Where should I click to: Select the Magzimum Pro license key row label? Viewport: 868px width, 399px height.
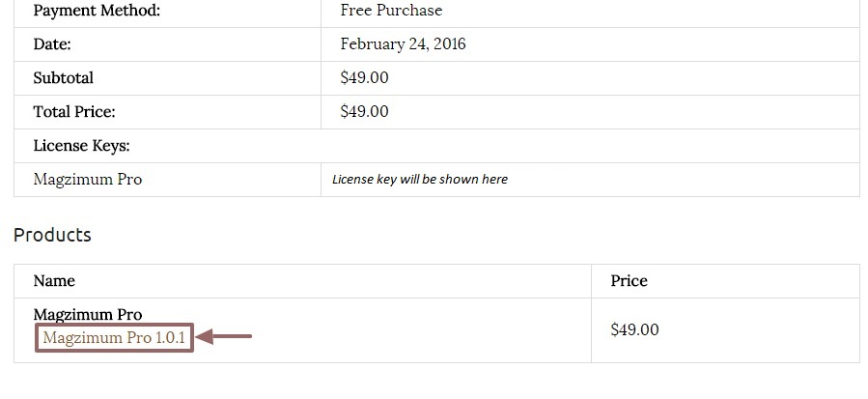point(88,179)
